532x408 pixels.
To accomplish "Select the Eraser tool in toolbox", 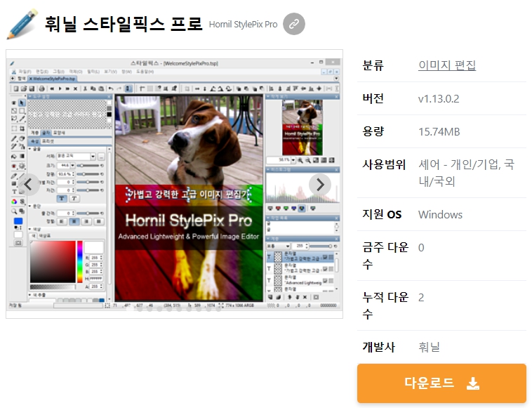I will [x=22, y=138].
